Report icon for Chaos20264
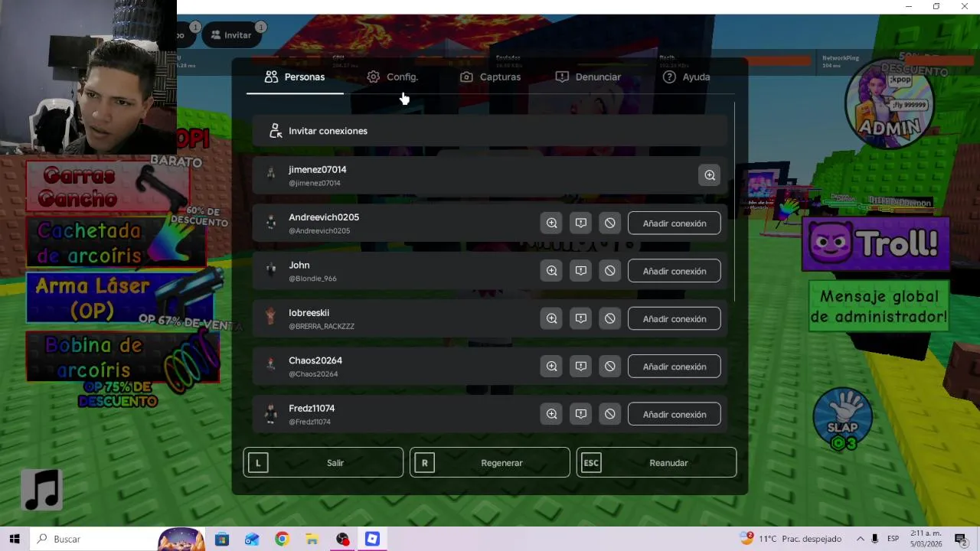Image resolution: width=980 pixels, height=551 pixels. (580, 367)
